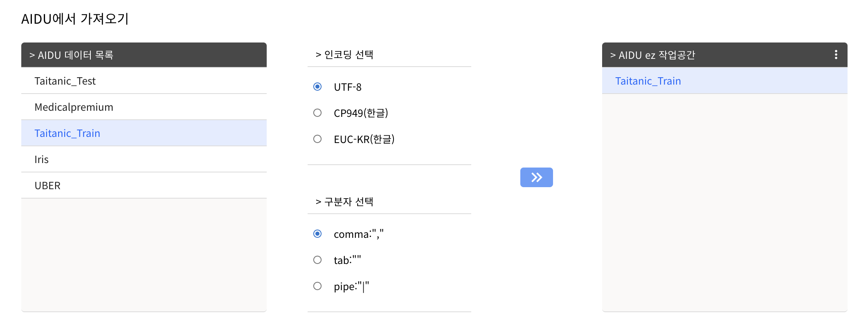Click the AIDU ez 작업공간 header
The height and width of the screenshot is (331, 868).
725,55
